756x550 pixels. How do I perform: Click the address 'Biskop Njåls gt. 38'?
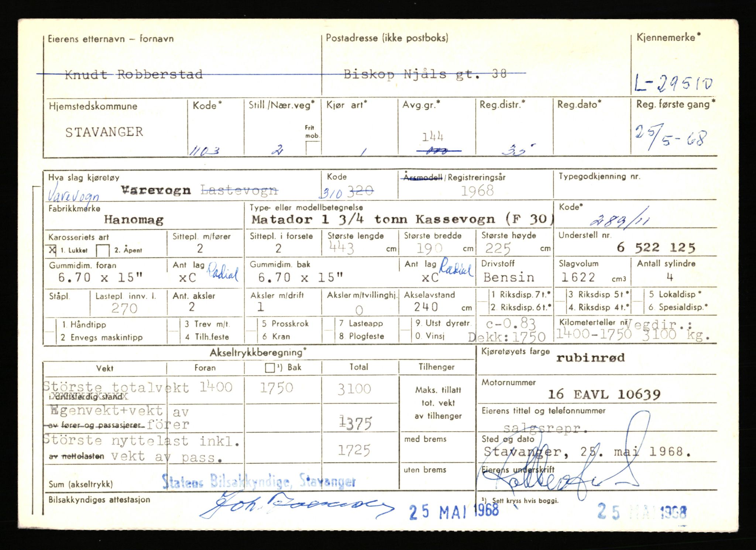pos(425,74)
